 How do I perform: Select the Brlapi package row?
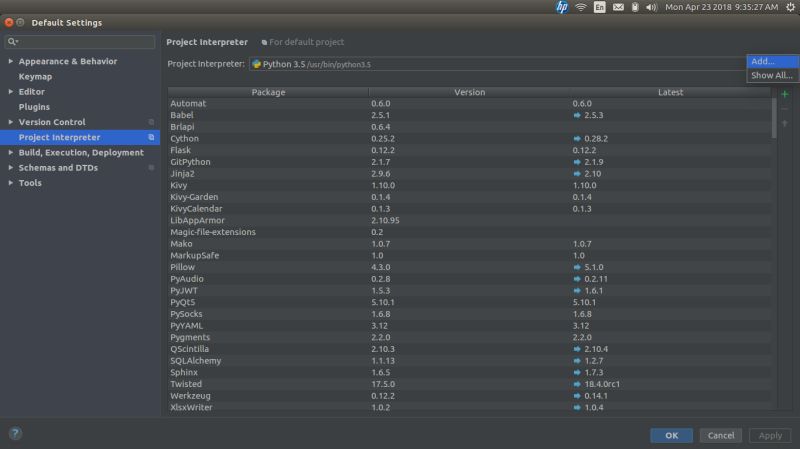469,127
